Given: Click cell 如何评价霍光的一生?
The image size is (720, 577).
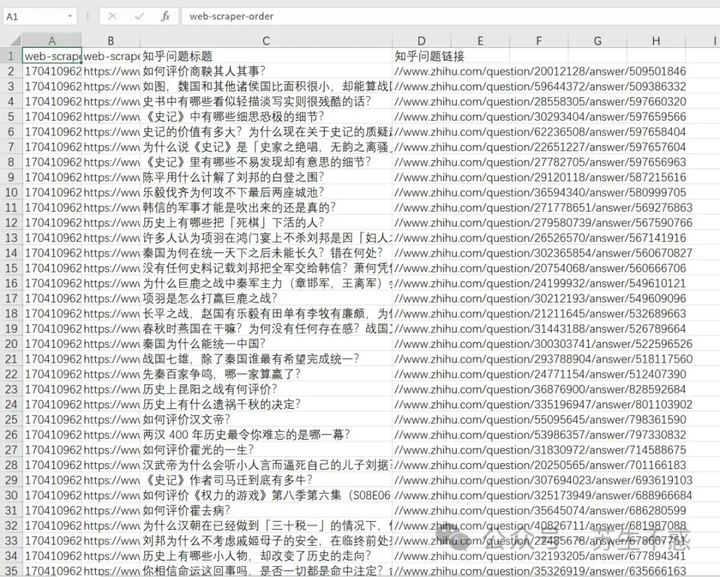Looking at the screenshot, I should click(266, 450).
